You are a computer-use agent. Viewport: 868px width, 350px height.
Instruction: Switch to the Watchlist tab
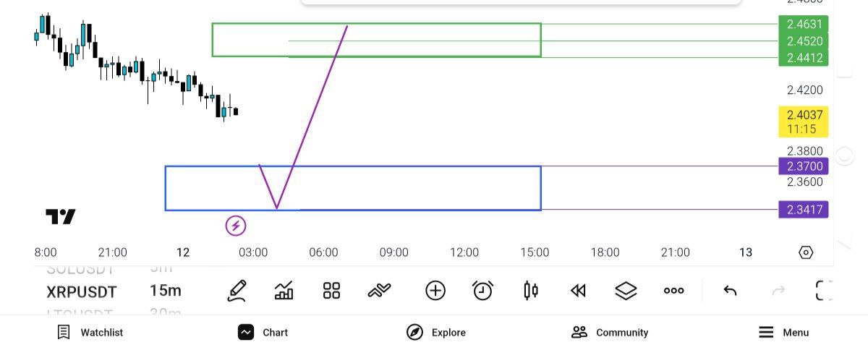coord(90,333)
